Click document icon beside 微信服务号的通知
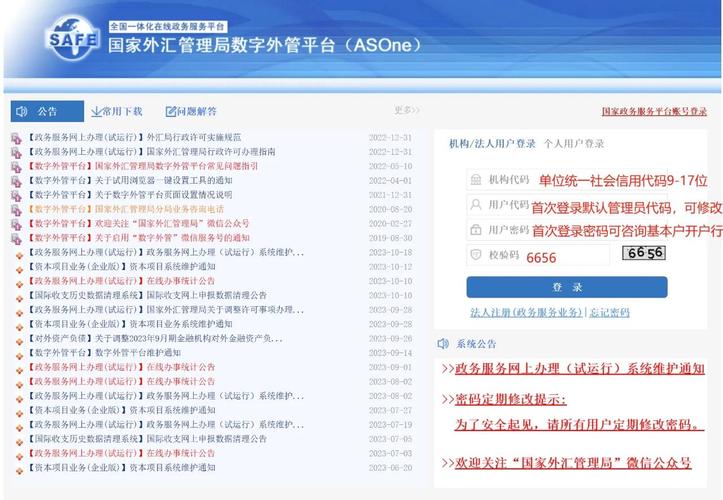Screen dimensions: 723x500 [17, 238]
